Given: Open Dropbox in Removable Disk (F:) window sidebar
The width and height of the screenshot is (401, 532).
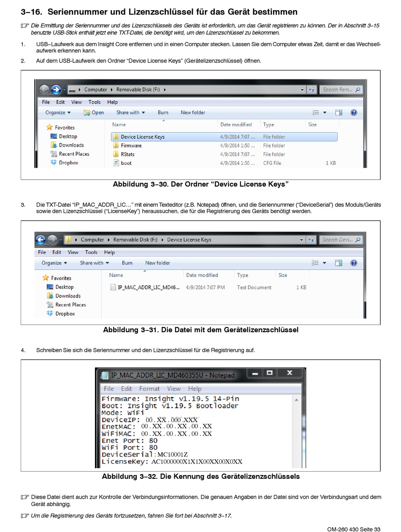Looking at the screenshot, I should [x=64, y=163].
